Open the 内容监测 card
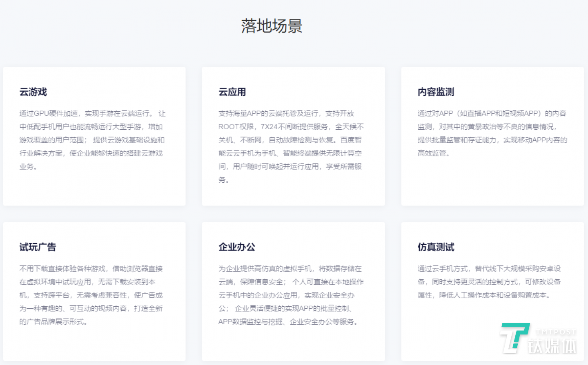The image size is (588, 365). (x=492, y=136)
